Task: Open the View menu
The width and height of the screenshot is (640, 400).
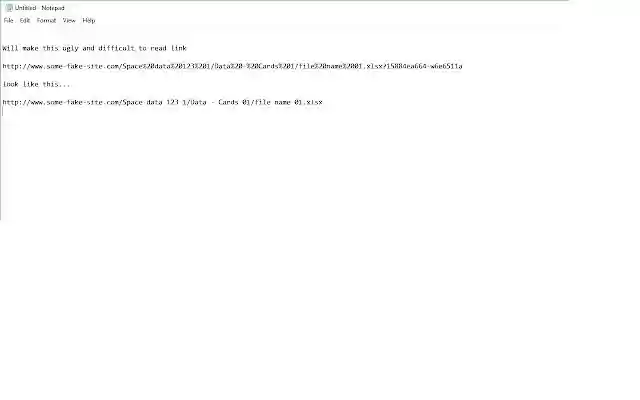Action: 69,20
